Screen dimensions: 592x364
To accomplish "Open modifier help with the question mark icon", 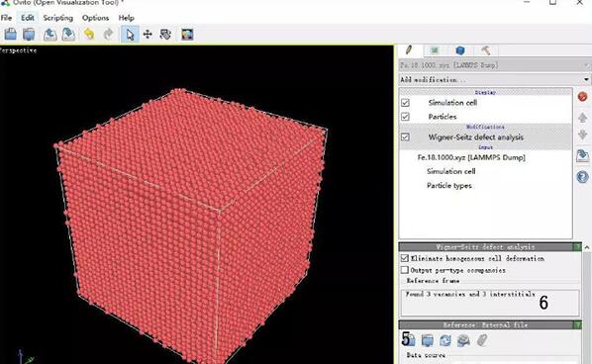I will click(582, 177).
